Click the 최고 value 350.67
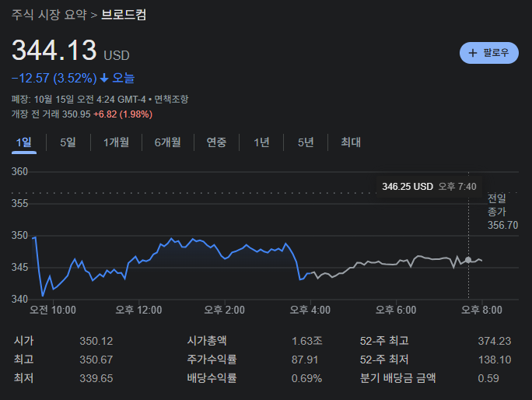The width and height of the screenshot is (532, 400). (x=96, y=360)
